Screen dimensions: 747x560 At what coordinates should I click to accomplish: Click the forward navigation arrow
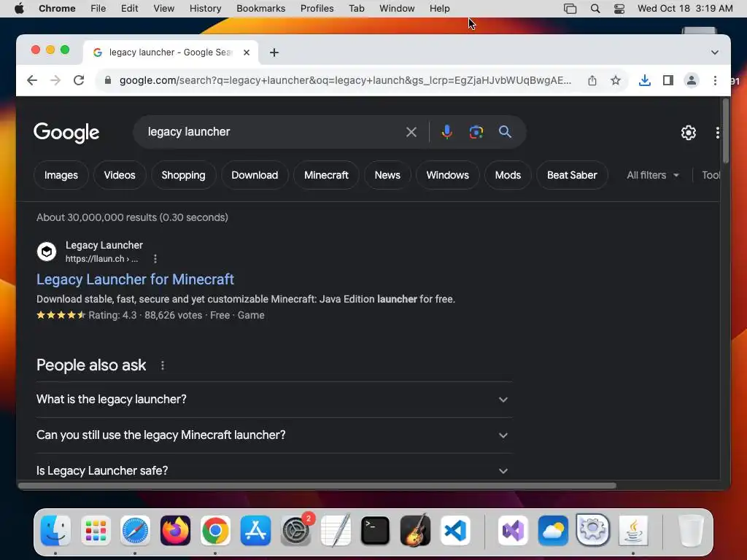(55, 80)
